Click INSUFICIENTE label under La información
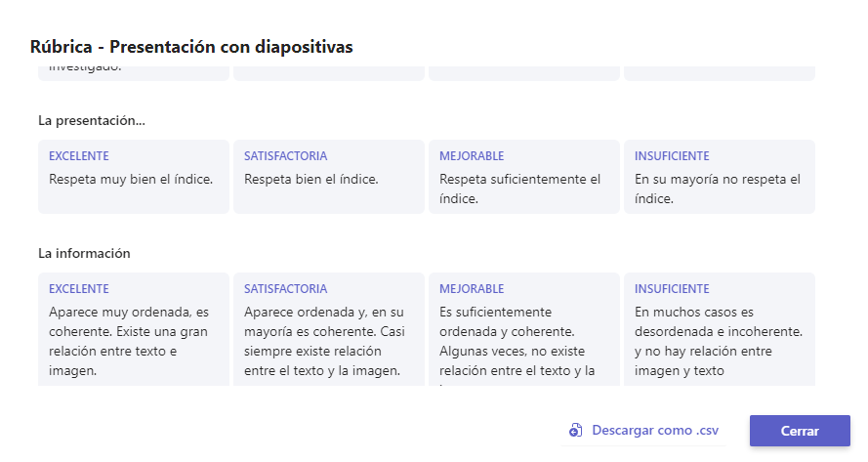Image resolution: width=868 pixels, height=462 pixels. (x=672, y=289)
